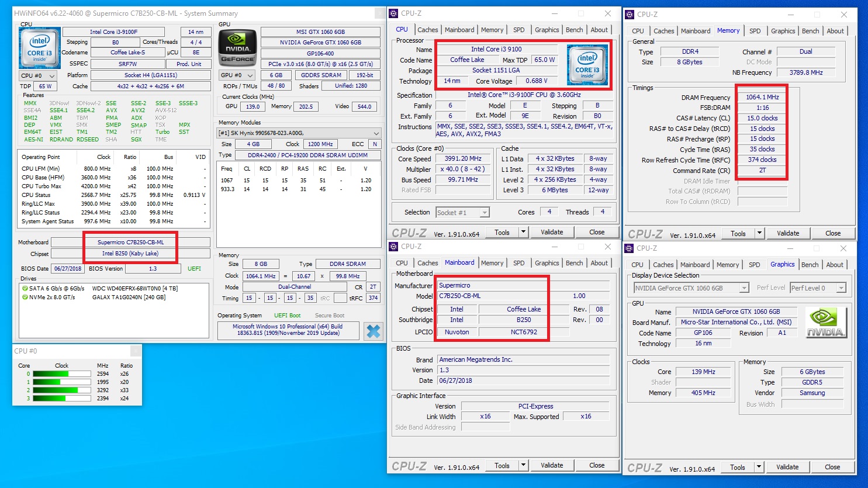Click the American Megatrends Inc. BIOS brand
868x488 pixels.
click(x=523, y=359)
